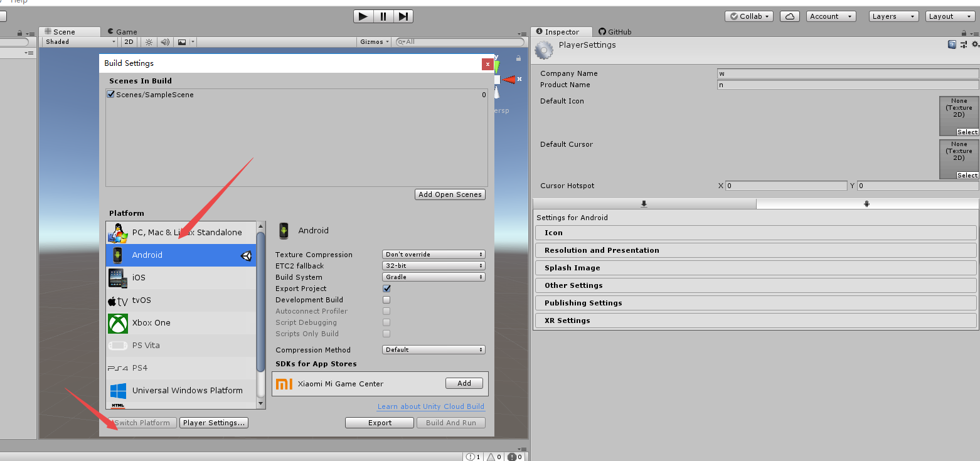Open the Texture Compression dropdown
Viewport: 980px width, 461px height.
coord(434,255)
